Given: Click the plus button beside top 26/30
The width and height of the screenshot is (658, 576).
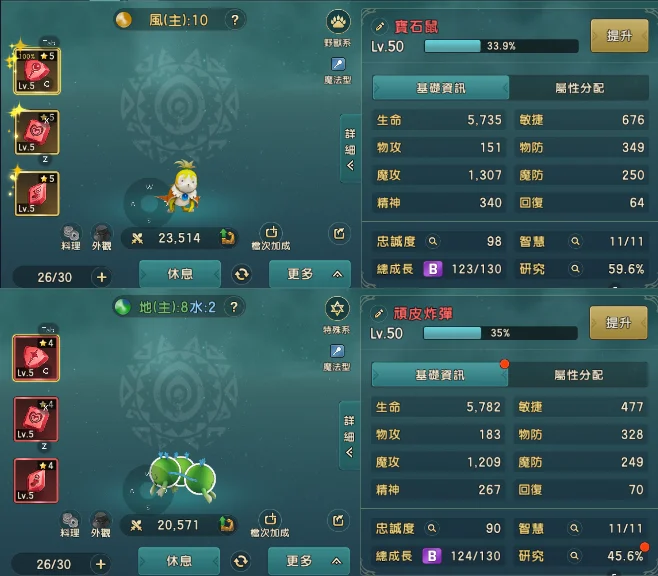Looking at the screenshot, I should (x=102, y=277).
